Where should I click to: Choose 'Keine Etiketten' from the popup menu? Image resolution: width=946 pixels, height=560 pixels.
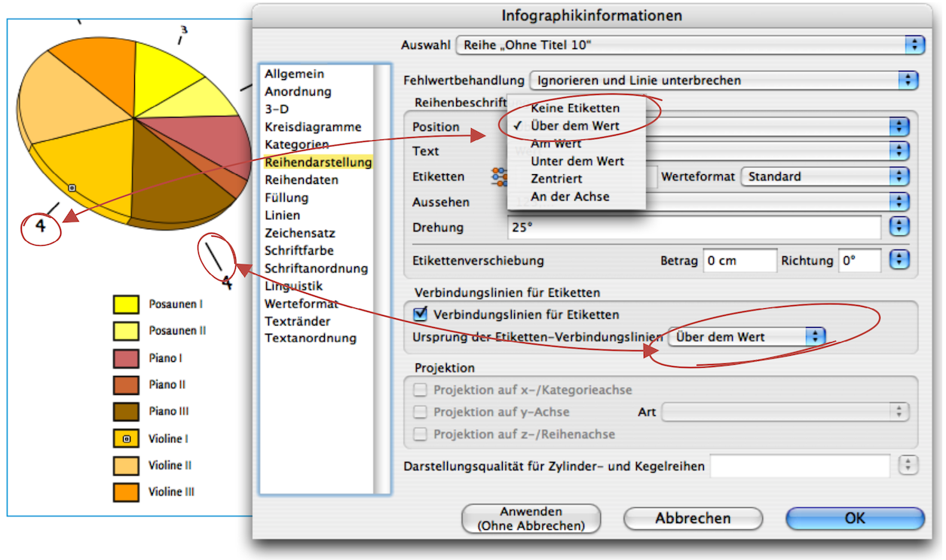point(574,109)
